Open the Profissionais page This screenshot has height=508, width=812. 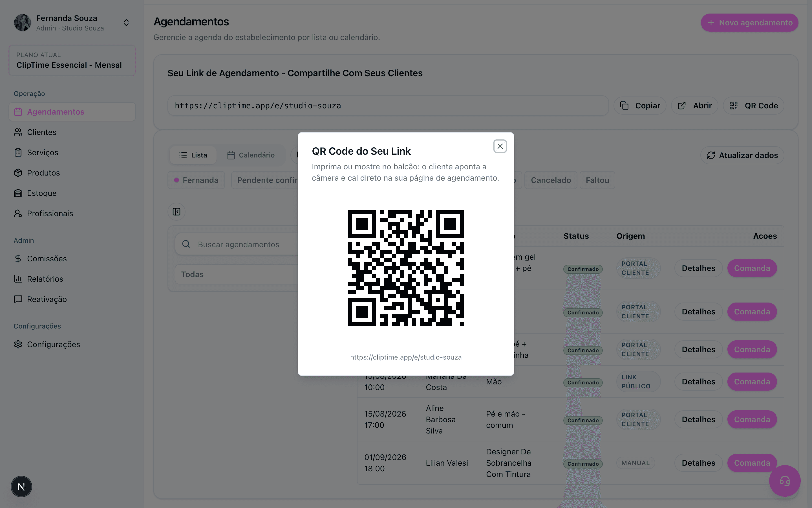coord(72,213)
